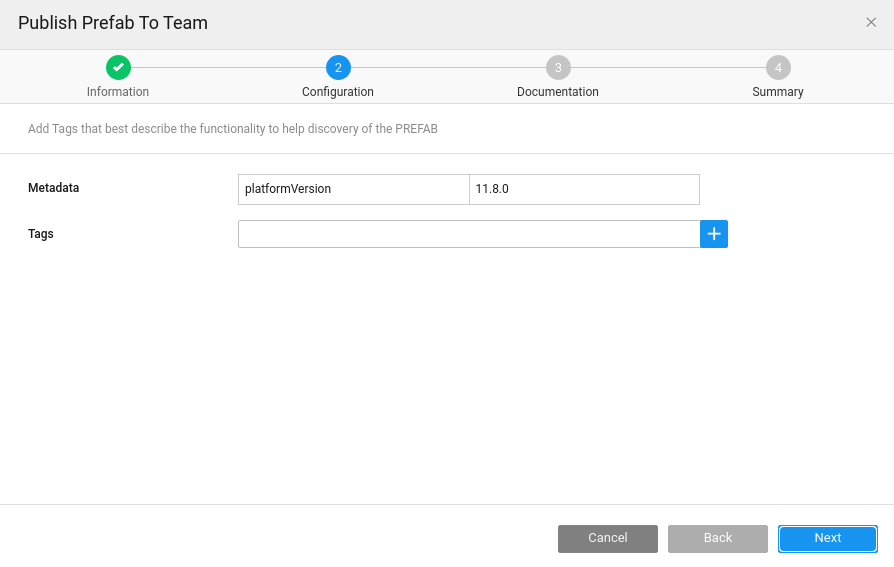Close the Publish Prefab dialog with X

point(871,23)
